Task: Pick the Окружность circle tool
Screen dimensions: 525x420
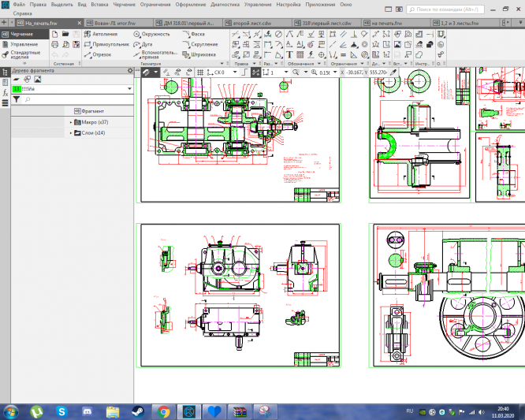Action: (151, 35)
